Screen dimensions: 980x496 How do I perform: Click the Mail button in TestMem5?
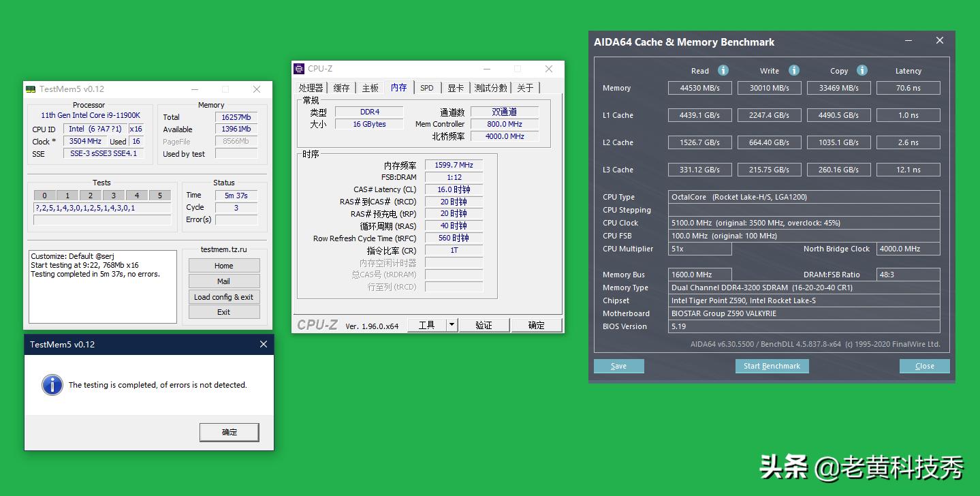click(x=224, y=281)
